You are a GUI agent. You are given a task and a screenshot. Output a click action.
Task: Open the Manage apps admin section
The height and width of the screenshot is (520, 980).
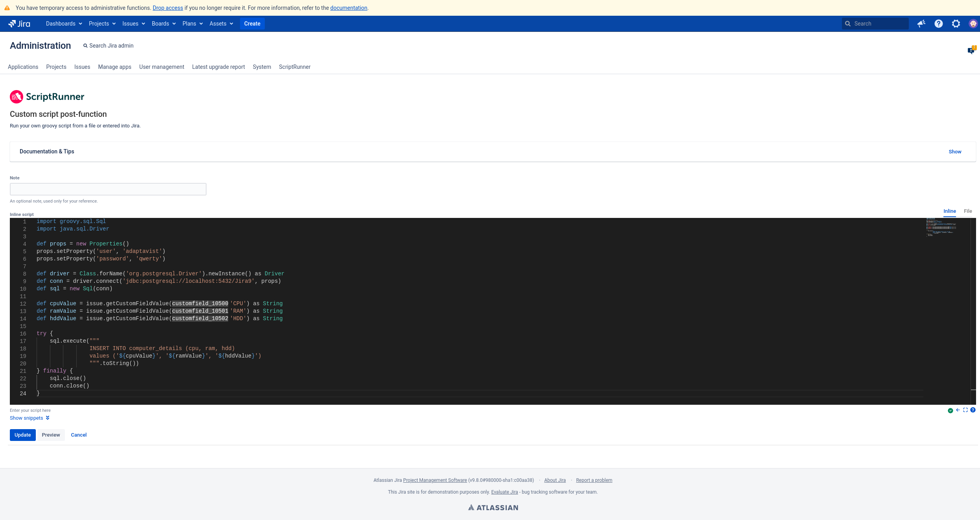pyautogui.click(x=114, y=67)
